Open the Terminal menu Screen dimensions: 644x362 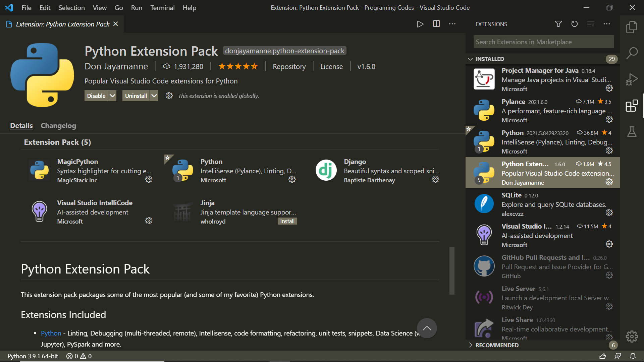click(x=162, y=7)
